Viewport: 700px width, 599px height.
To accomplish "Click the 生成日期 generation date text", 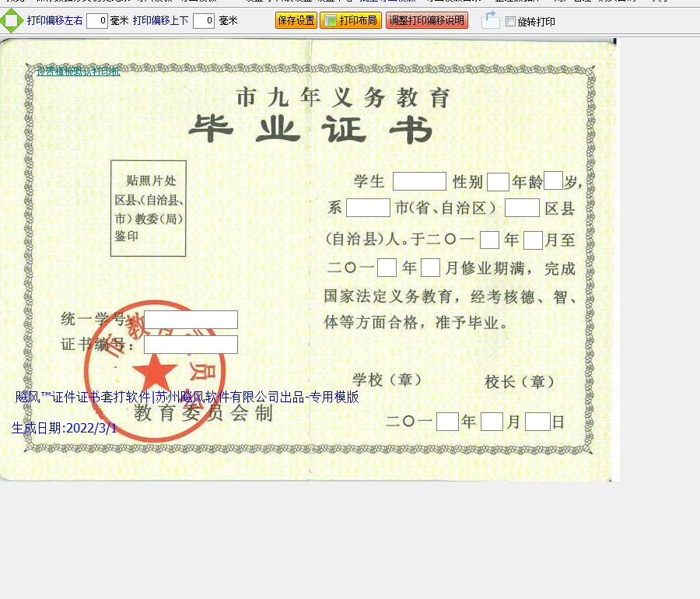I will 64,428.
